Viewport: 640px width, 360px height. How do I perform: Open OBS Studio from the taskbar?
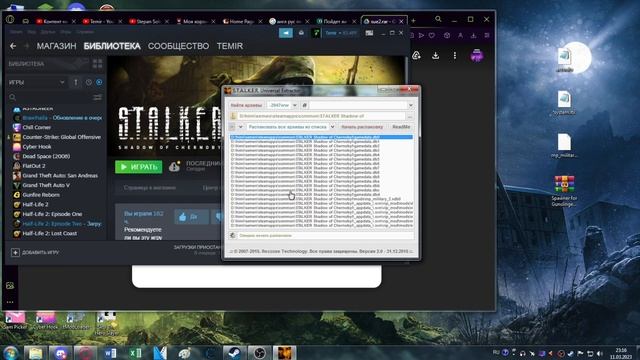pyautogui.click(x=259, y=353)
